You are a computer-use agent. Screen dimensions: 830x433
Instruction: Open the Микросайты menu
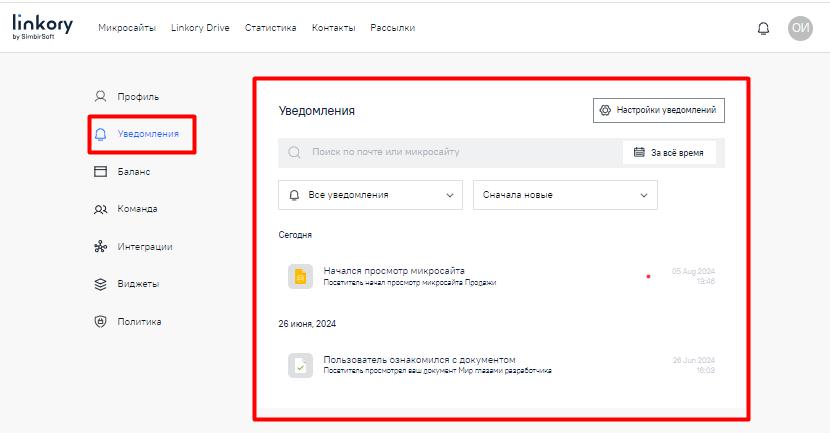127,28
